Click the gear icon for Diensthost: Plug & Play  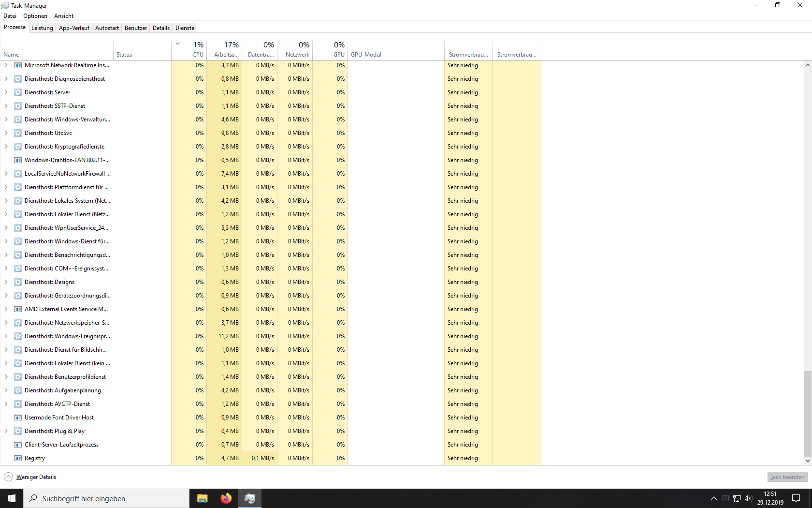click(18, 431)
